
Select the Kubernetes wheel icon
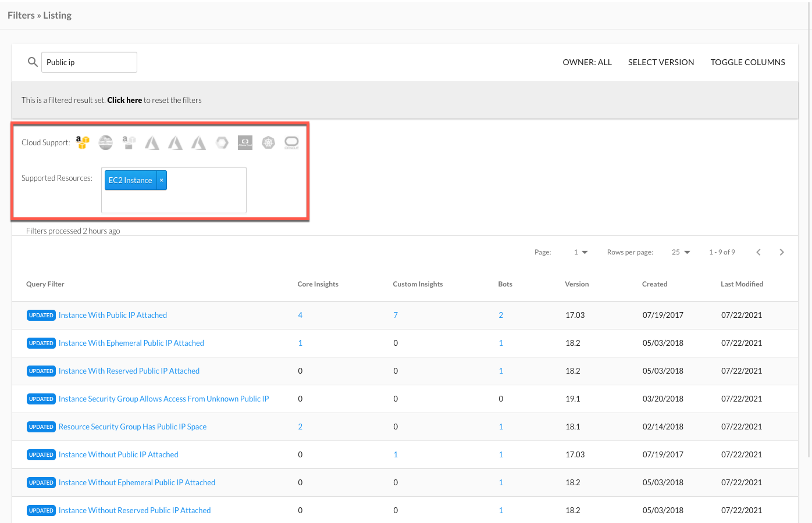[x=269, y=142]
